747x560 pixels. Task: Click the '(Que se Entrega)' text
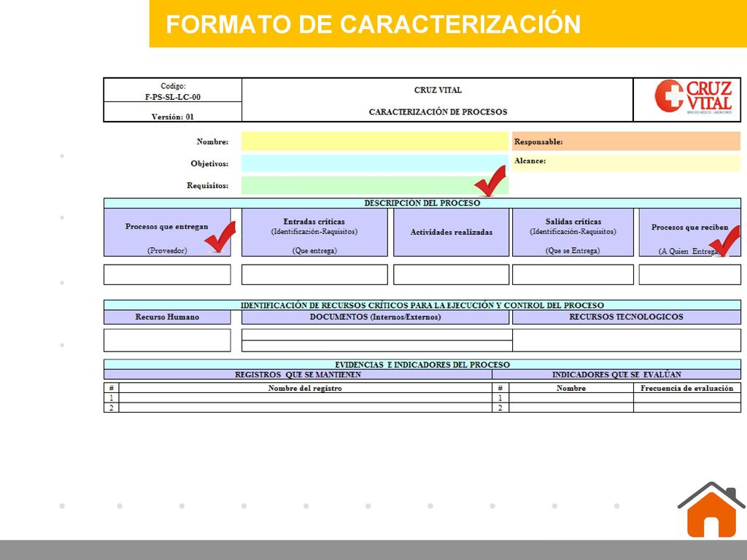tap(573, 251)
